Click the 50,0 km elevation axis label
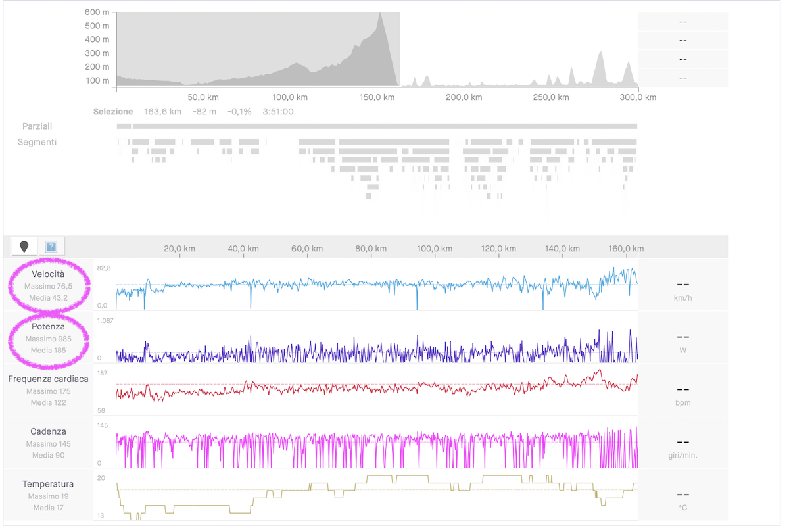Screen dimensions: 789x532 coord(203,97)
